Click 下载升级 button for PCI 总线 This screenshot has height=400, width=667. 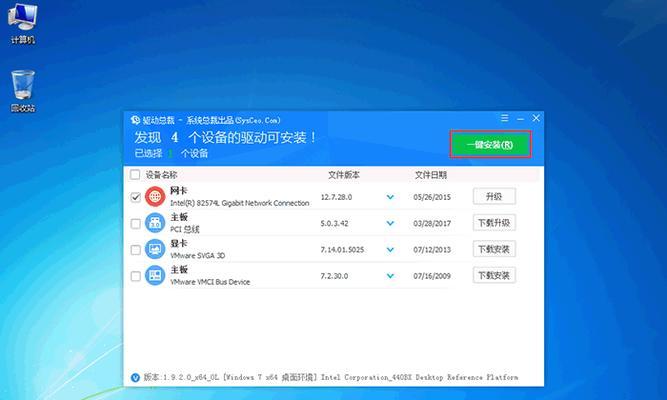pos(494,223)
